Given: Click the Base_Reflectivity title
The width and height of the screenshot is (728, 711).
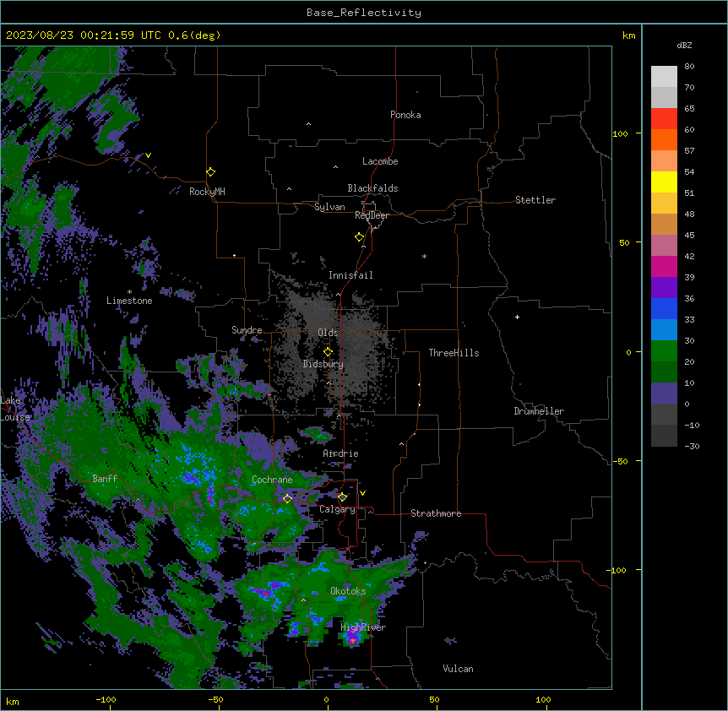Looking at the screenshot, I should coord(364,13).
